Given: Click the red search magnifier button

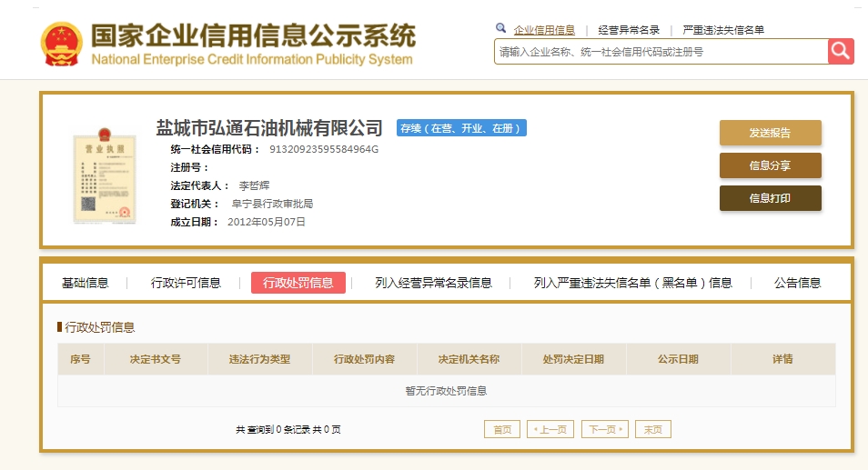Looking at the screenshot, I should (x=841, y=52).
